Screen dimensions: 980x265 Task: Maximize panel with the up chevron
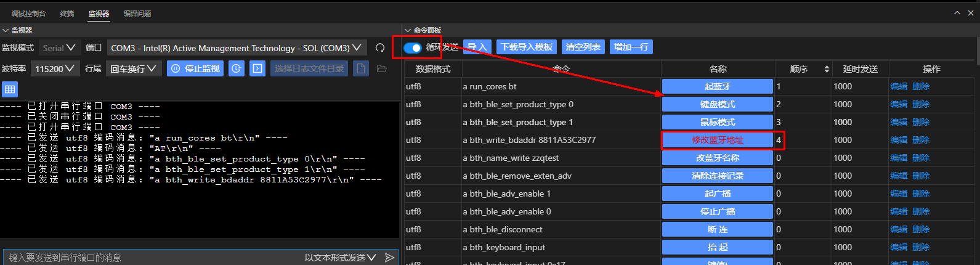click(957, 13)
